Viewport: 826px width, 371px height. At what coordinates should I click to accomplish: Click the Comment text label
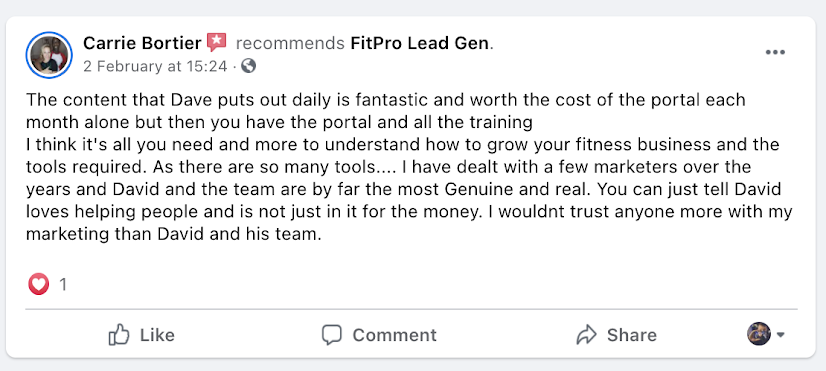coord(395,335)
